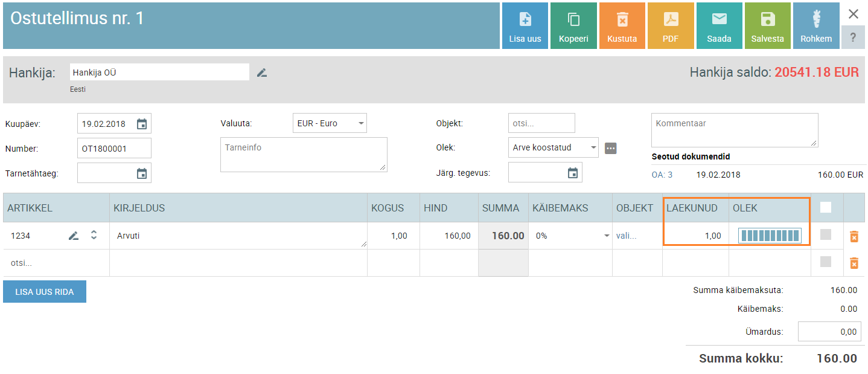This screenshot has height=374, width=868.
Task: Send the order via Saada envelope icon
Action: pyautogui.click(x=719, y=20)
